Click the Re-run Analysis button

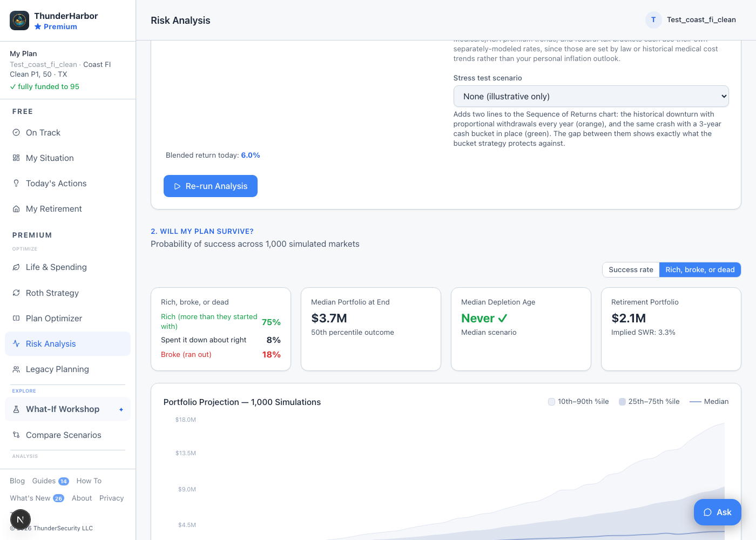(211, 186)
